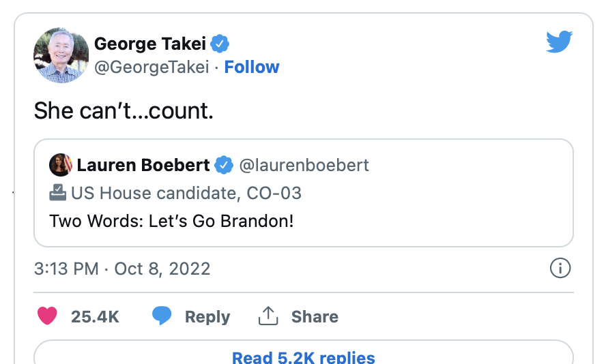Screen dimensions: 606x364
Task: Click the Twitter bird logo
Action: [x=560, y=43]
